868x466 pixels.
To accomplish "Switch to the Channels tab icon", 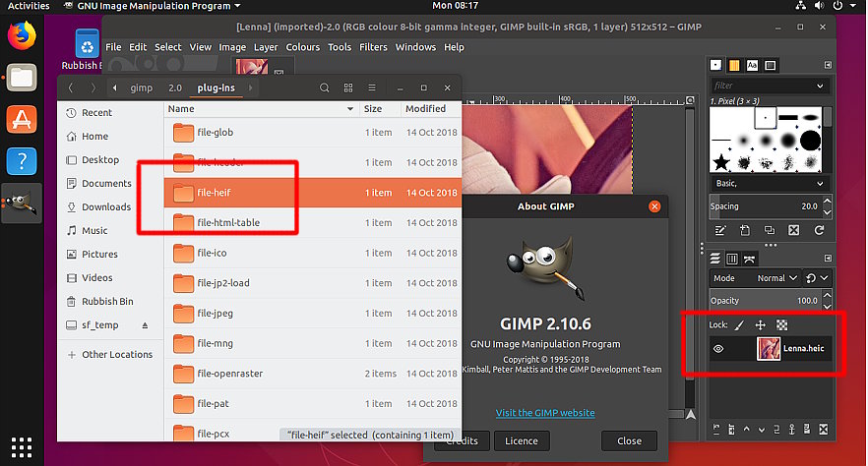I will [x=732, y=259].
